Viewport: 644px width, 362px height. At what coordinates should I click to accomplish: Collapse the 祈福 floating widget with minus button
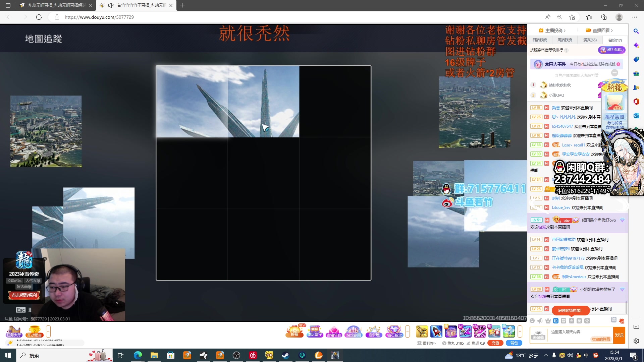click(x=614, y=73)
